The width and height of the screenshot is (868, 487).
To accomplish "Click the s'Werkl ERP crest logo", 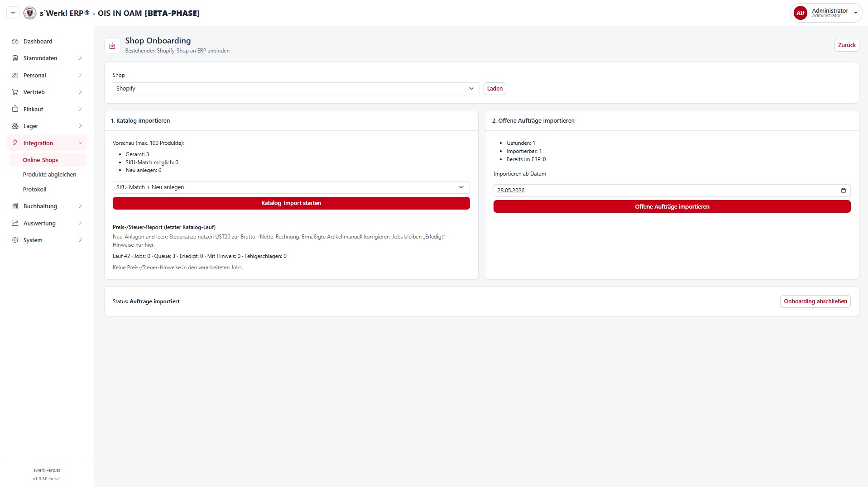I will (x=30, y=13).
